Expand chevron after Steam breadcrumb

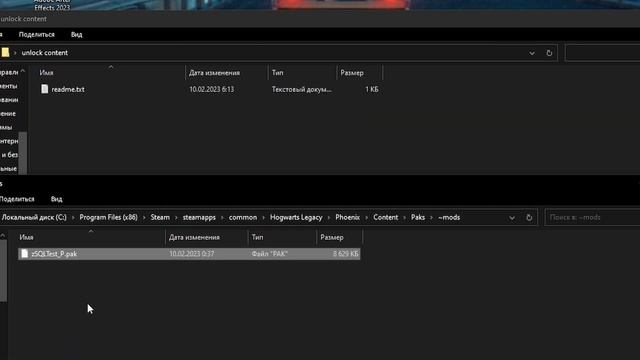pyautogui.click(x=176, y=218)
